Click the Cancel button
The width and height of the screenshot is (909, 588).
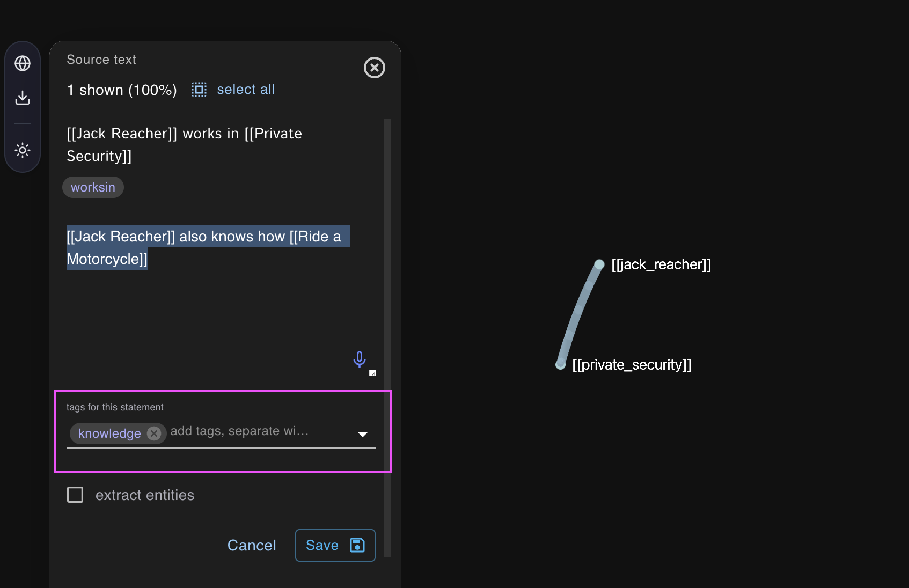pos(252,546)
